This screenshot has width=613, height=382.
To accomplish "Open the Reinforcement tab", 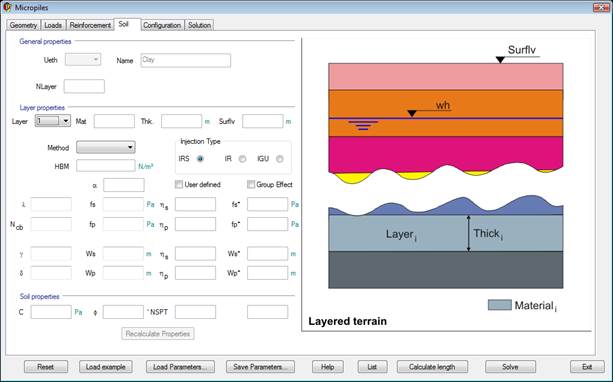I will 90,25.
